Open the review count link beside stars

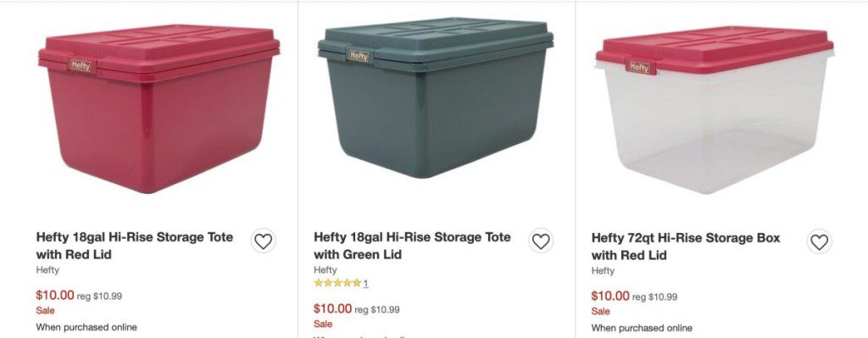[365, 283]
